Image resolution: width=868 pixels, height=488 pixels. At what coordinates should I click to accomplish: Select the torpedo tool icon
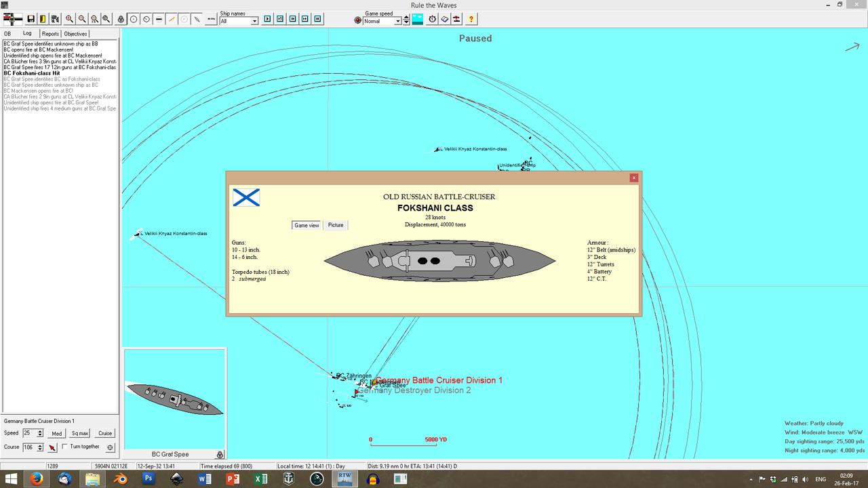pyautogui.click(x=197, y=19)
